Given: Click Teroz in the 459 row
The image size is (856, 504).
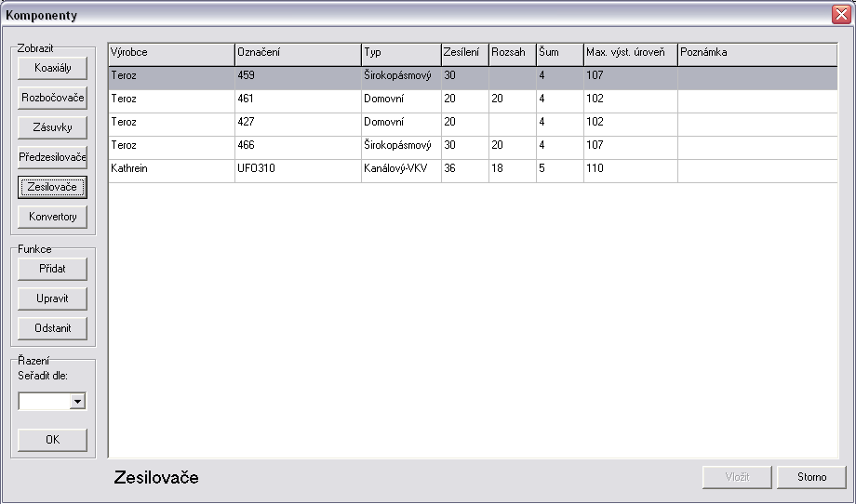Looking at the screenshot, I should [171, 78].
